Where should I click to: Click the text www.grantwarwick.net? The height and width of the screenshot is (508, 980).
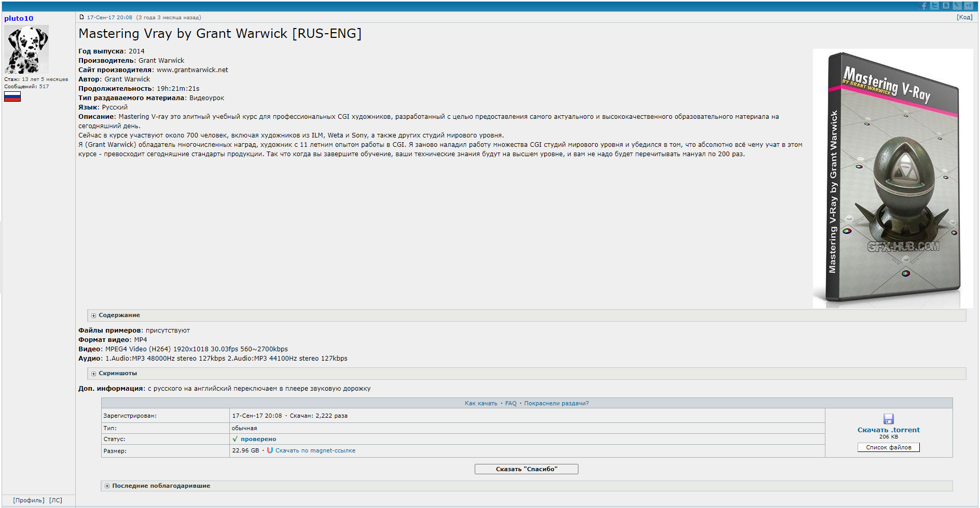192,70
